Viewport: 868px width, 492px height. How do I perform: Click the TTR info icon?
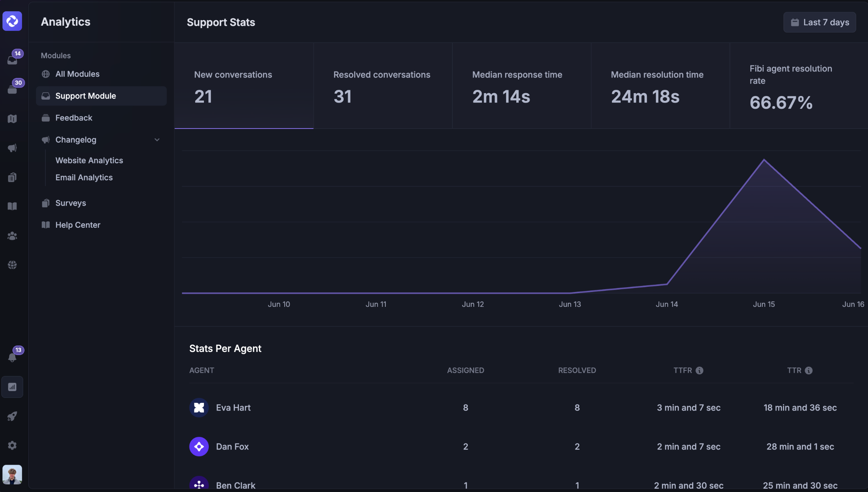(809, 370)
